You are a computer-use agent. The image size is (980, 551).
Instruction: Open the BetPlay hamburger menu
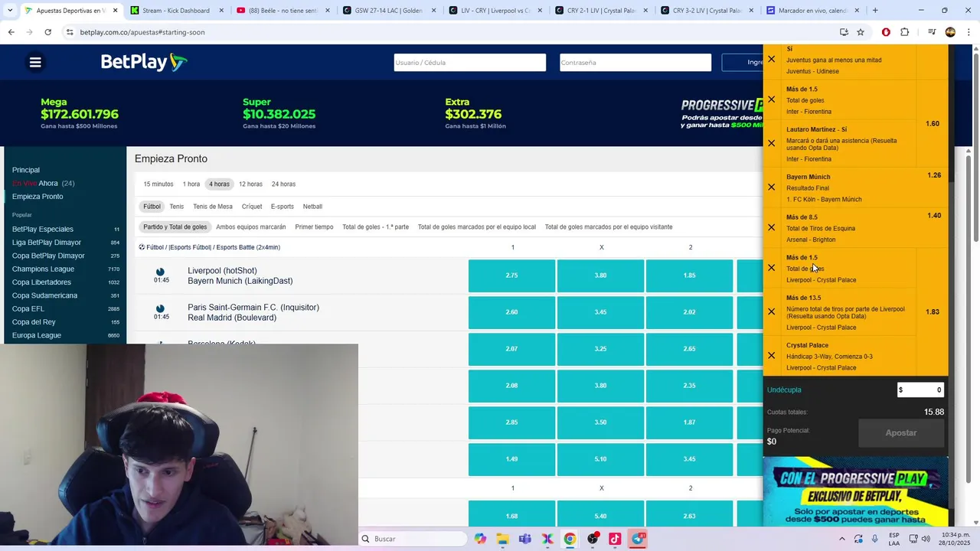coord(35,63)
